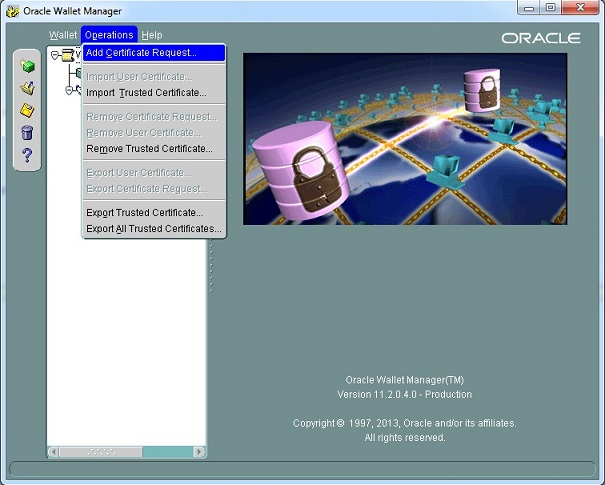Collapse the Trusted Certificates tree node

69,90
